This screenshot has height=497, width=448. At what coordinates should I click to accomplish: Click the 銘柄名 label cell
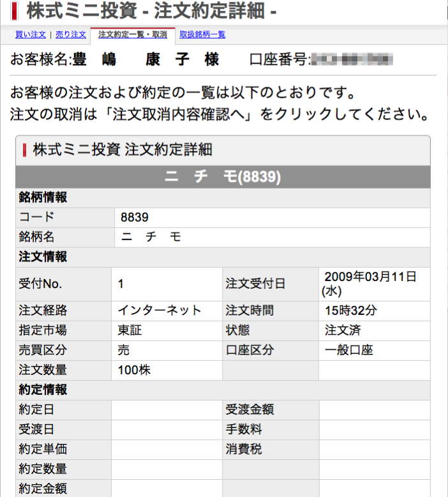(65, 237)
